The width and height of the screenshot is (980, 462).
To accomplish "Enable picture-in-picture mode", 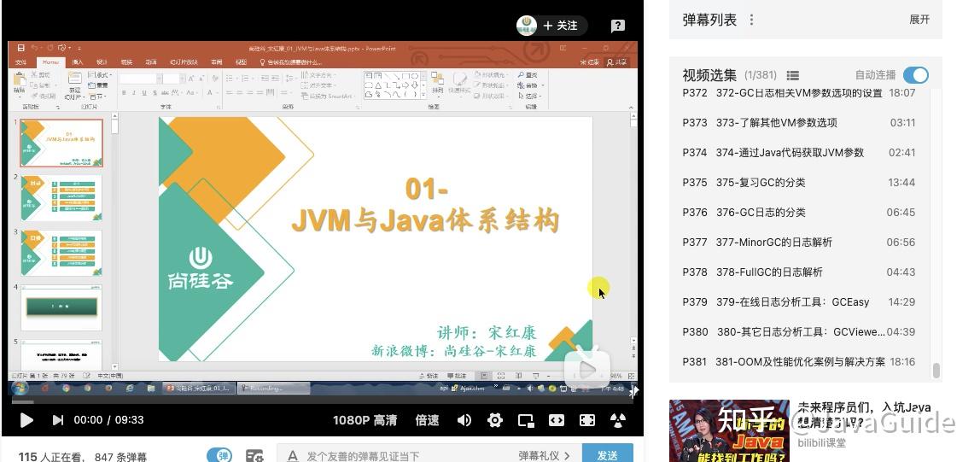I will [526, 420].
